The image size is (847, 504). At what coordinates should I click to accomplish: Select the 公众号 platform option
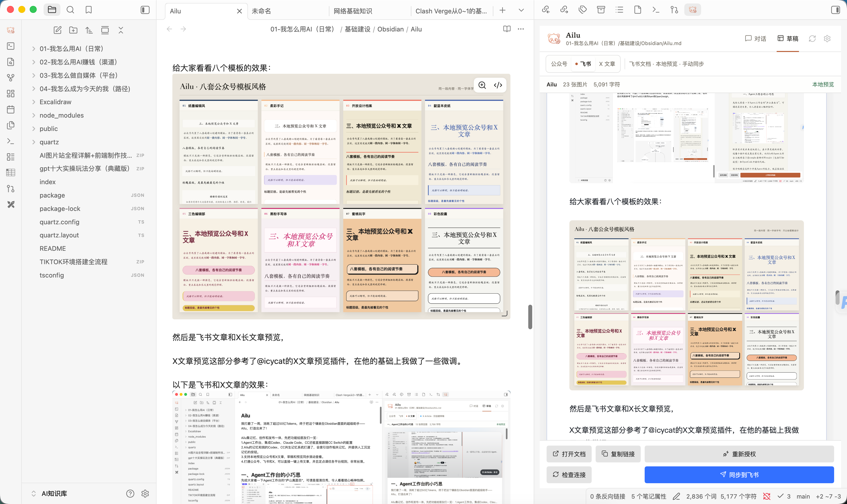click(559, 64)
